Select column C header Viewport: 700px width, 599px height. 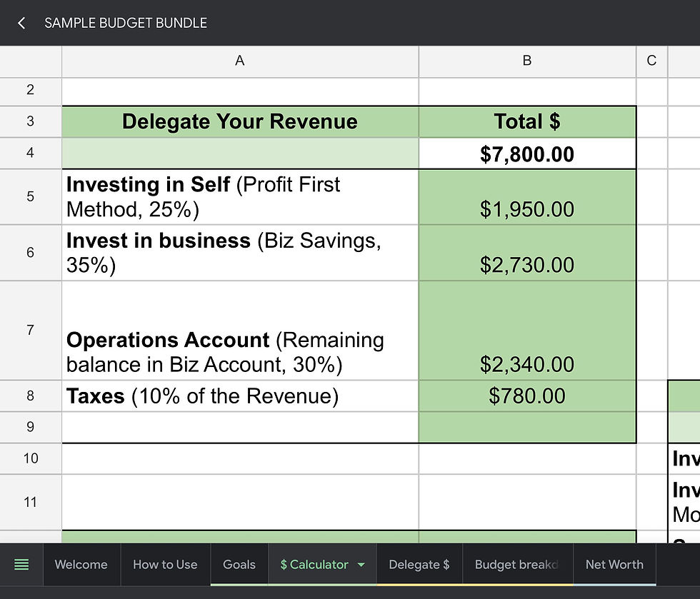[x=651, y=61]
